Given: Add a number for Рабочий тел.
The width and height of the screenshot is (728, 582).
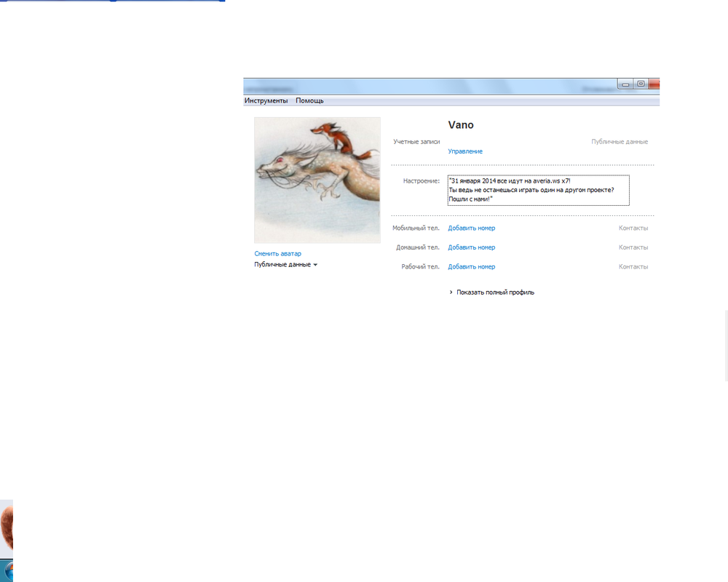Looking at the screenshot, I should pos(471,266).
